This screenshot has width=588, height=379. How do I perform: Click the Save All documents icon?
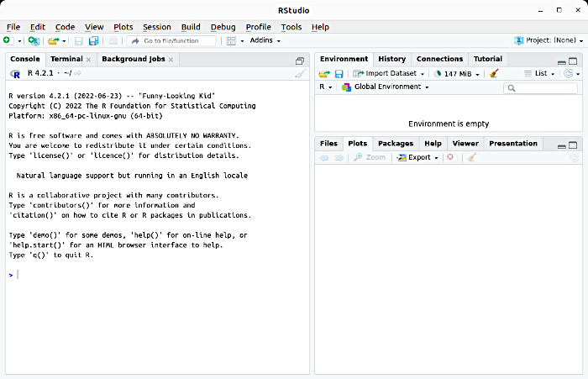[93, 41]
